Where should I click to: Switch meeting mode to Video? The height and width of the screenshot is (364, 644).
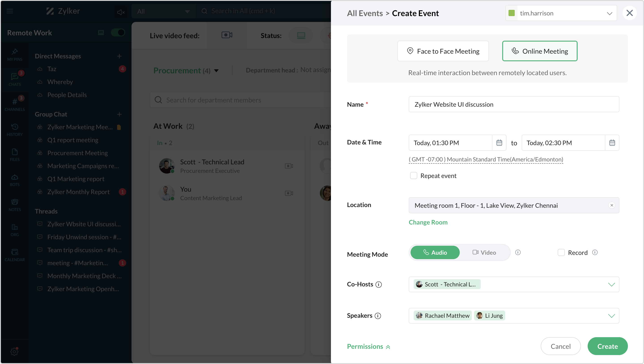point(484,252)
